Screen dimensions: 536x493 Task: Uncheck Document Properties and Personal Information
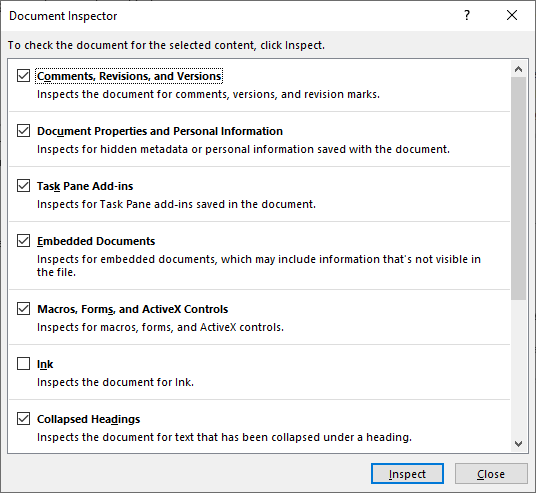pyautogui.click(x=23, y=131)
